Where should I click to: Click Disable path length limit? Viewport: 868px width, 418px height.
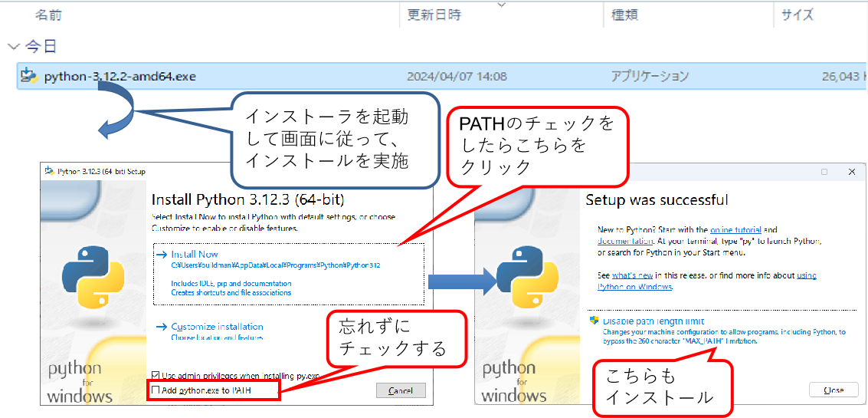click(653, 321)
